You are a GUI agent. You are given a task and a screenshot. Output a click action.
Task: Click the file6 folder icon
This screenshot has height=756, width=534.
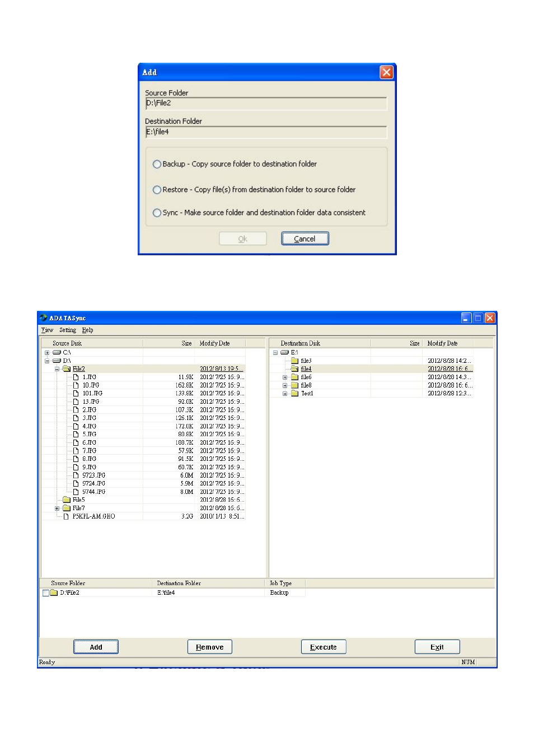pyautogui.click(x=295, y=377)
